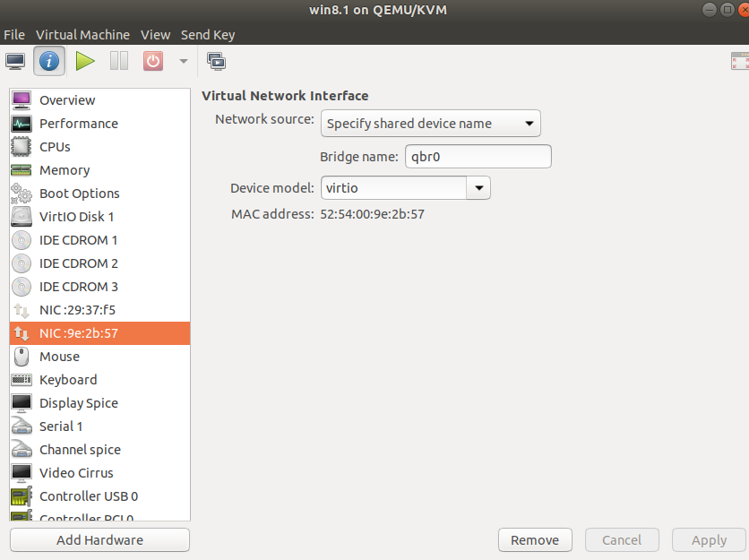
Task: Select Video Cirrus entry
Action: coord(99,473)
